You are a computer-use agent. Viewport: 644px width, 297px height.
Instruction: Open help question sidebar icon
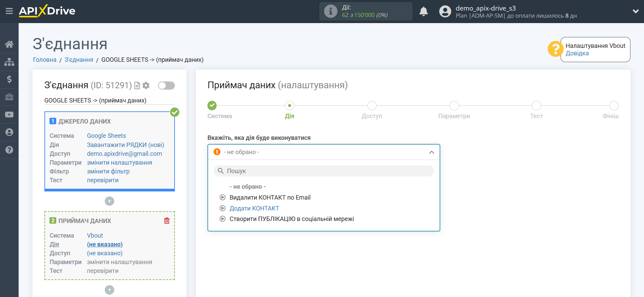[9, 150]
